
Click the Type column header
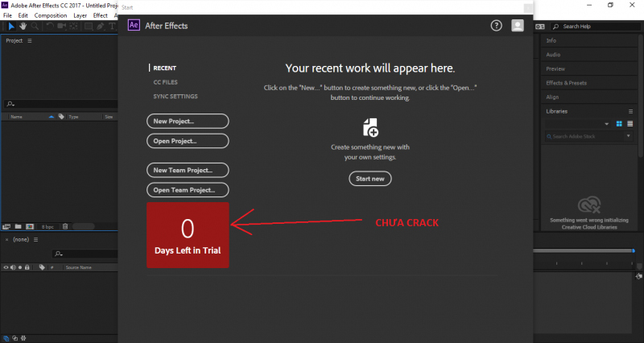tap(73, 117)
